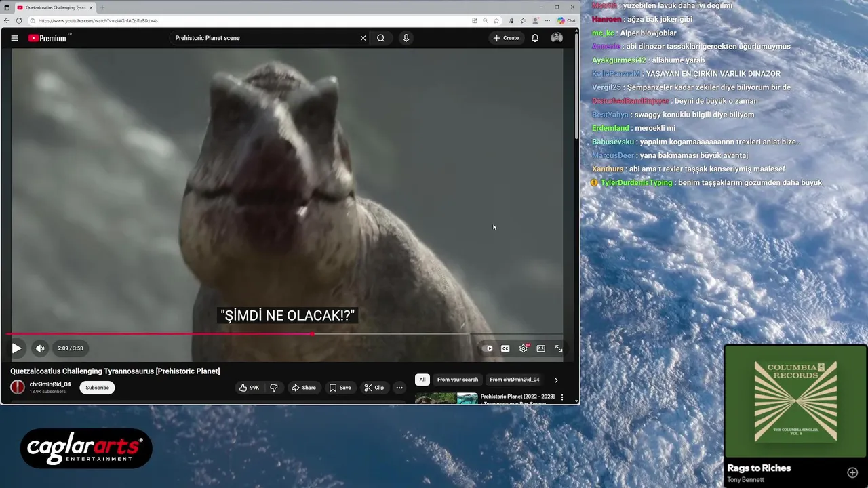Viewport: 868px width, 488px height.
Task: Click the Rags to Riches song title
Action: pos(759,468)
